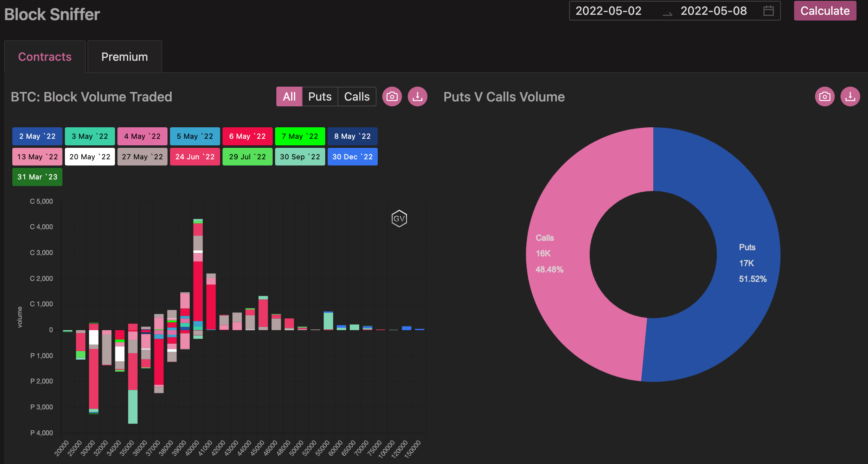Image resolution: width=868 pixels, height=464 pixels.
Task: Click the tall 40000 strike call bar
Action: [x=198, y=274]
